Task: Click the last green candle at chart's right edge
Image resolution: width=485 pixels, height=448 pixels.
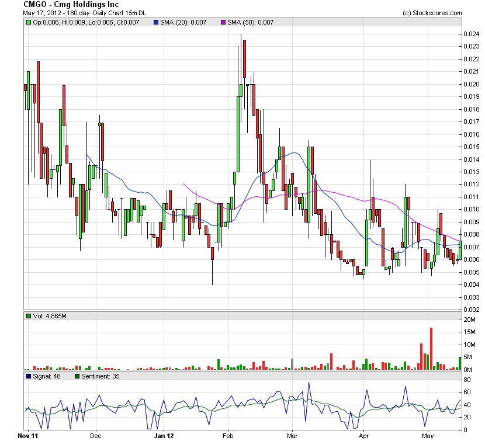Action: [x=460, y=250]
